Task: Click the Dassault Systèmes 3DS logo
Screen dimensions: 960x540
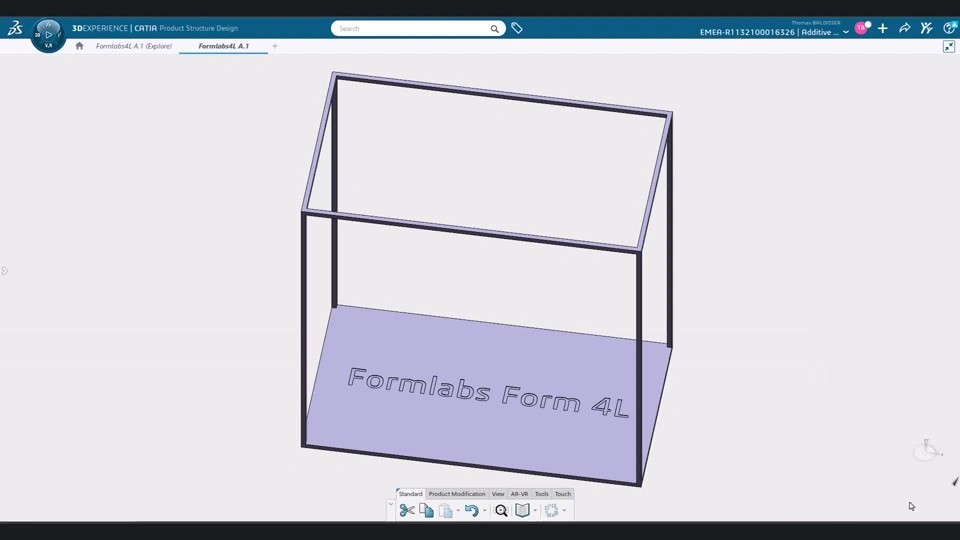Action: click(15, 28)
